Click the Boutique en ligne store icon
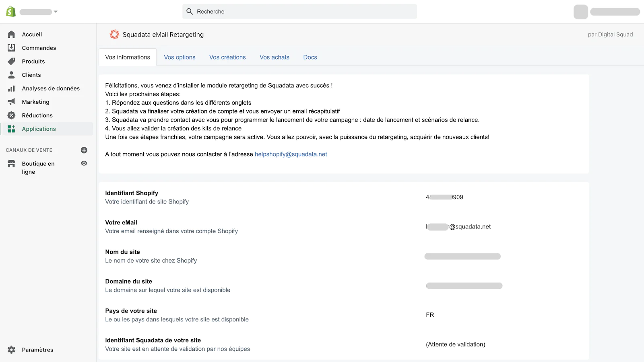Image resolution: width=644 pixels, height=362 pixels. pos(11,164)
